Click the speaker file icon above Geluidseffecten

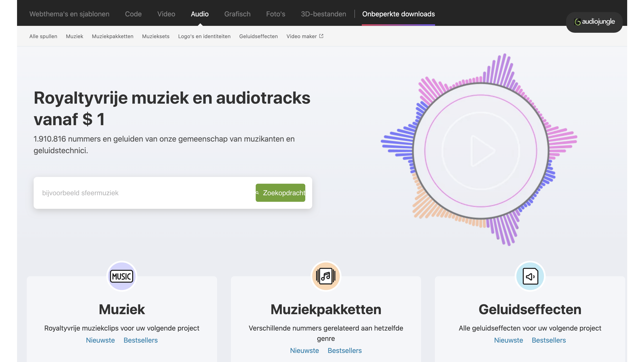[530, 276]
